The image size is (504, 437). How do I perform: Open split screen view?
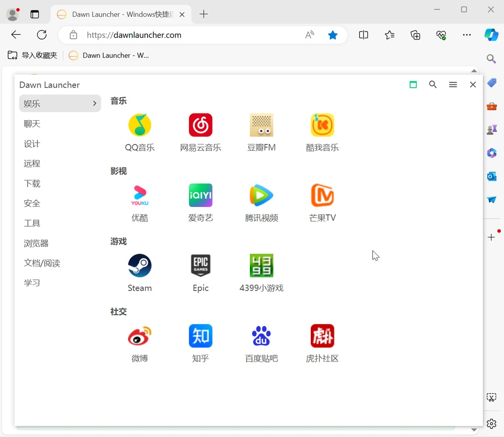[363, 35]
